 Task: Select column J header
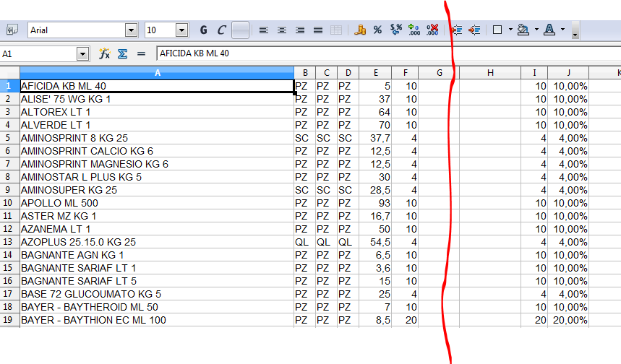click(568, 73)
